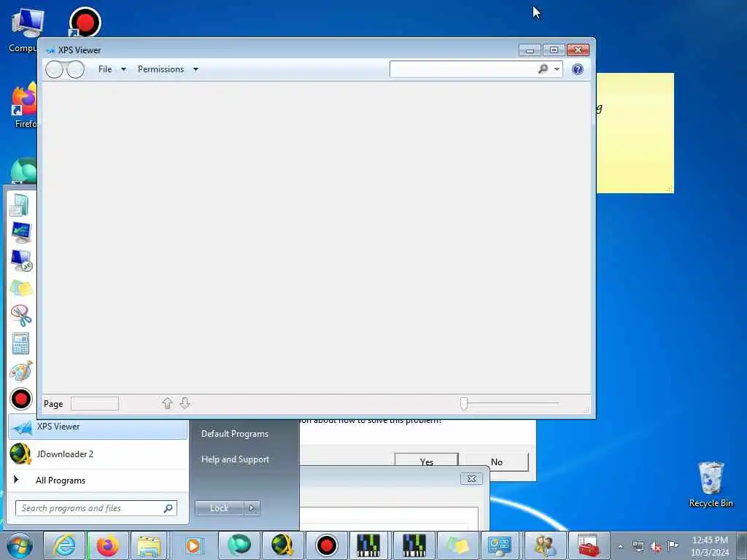Open Action Center flag tray icon
747x560 pixels.
(673, 545)
